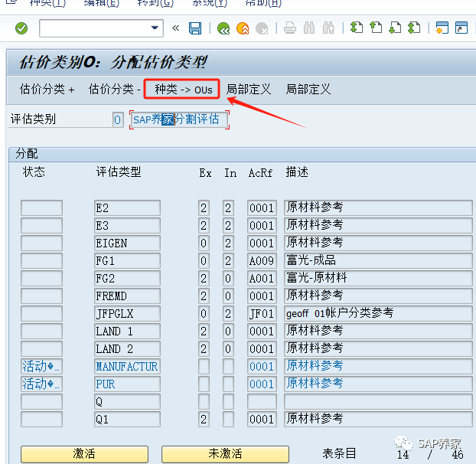Click the Create New Session icon

click(x=442, y=28)
